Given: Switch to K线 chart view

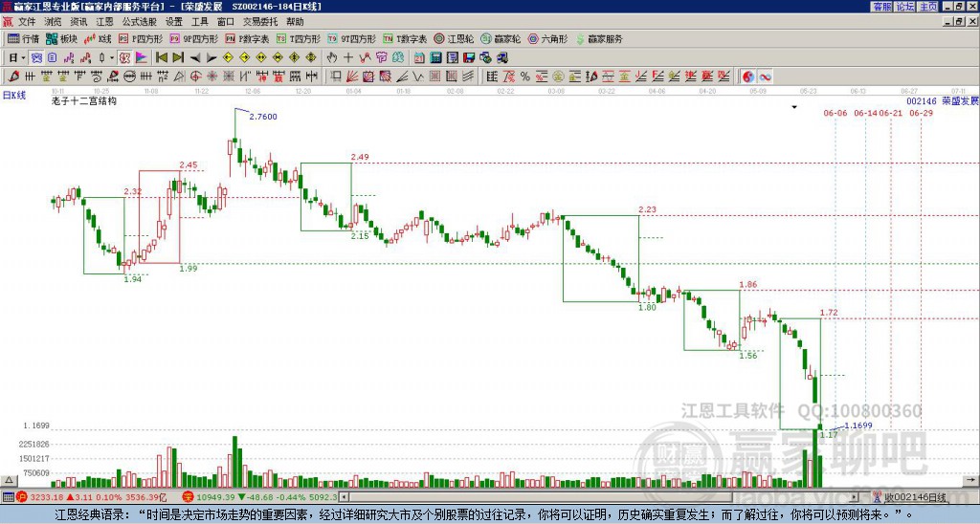Looking at the screenshot, I should (x=98, y=38).
